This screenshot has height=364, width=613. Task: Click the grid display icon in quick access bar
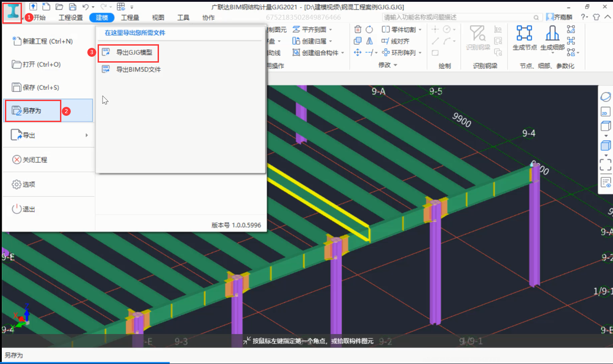pos(120,6)
